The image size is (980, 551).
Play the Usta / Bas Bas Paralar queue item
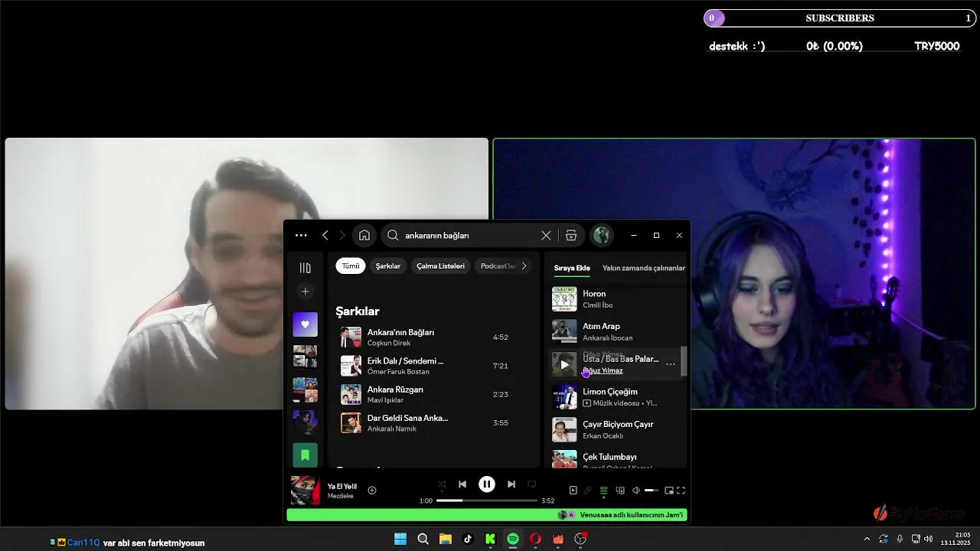tap(564, 364)
